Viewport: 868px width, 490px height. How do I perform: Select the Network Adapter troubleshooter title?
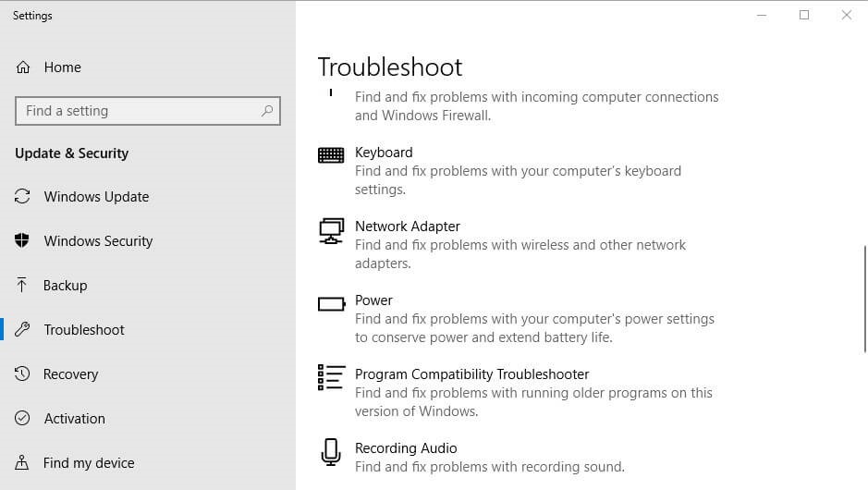[408, 227]
